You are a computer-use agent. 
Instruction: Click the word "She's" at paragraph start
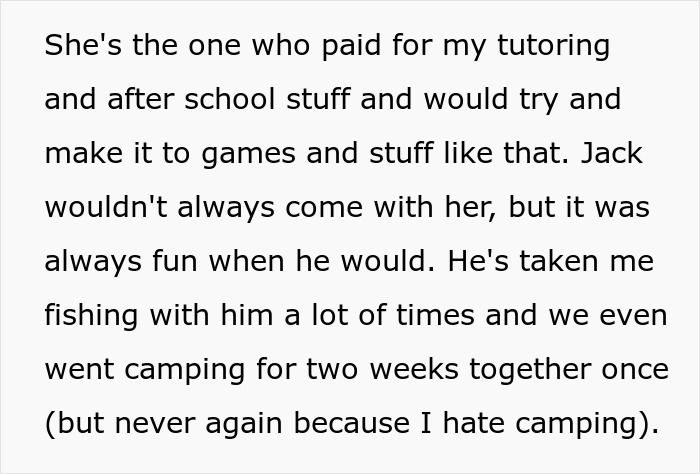pos(83,45)
